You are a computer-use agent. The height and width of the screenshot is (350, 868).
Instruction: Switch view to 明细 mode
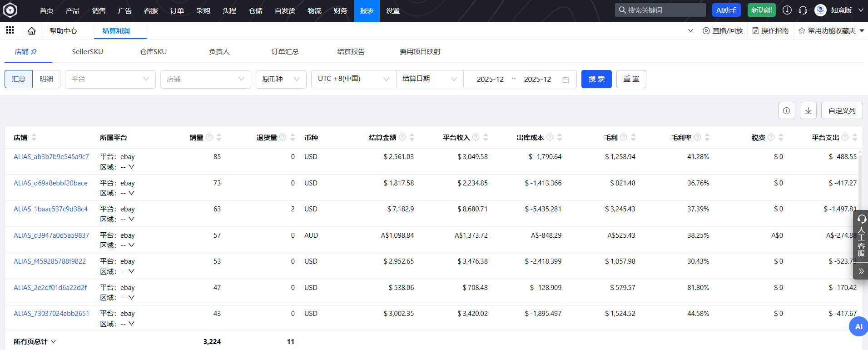46,79
